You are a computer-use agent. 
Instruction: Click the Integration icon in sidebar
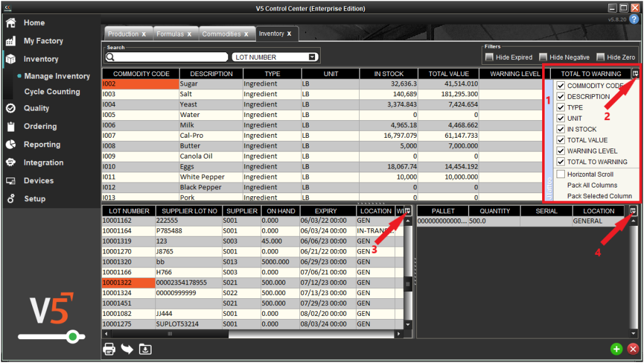[11, 162]
